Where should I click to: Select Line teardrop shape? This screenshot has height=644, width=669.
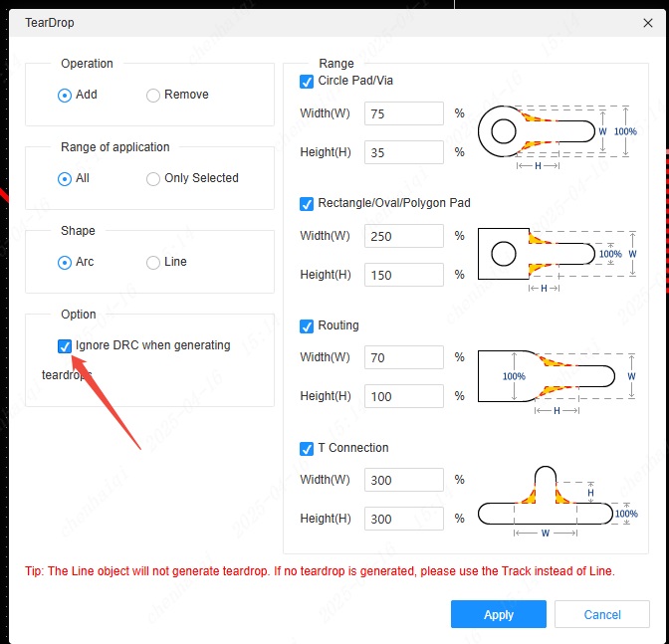tap(153, 262)
